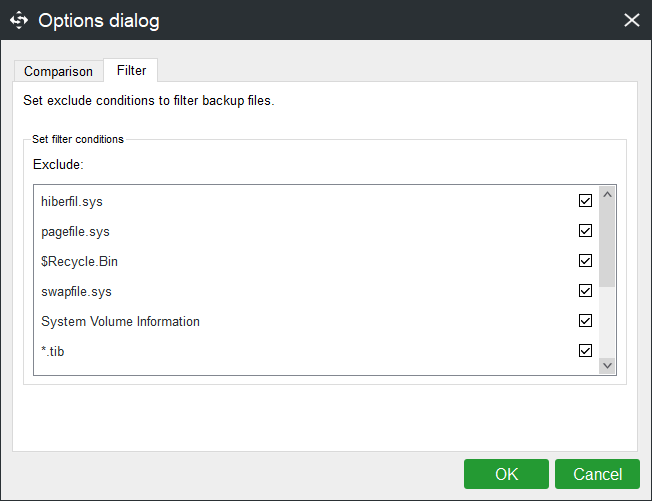Close the Options dialog window

click(x=631, y=20)
